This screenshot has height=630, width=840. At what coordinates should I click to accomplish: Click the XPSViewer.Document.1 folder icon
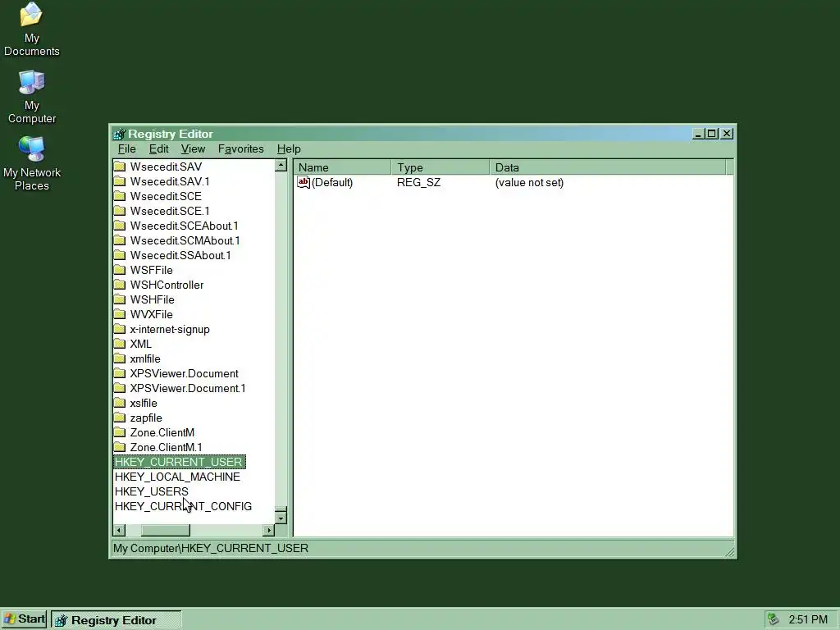pyautogui.click(x=120, y=388)
